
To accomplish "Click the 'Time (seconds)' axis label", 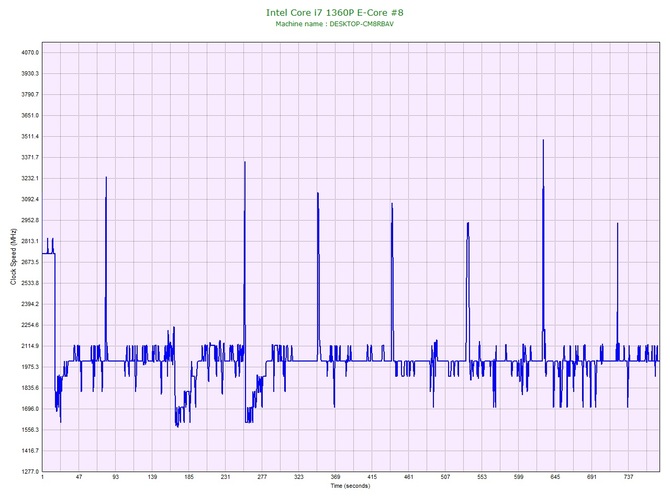I will coord(350,486).
